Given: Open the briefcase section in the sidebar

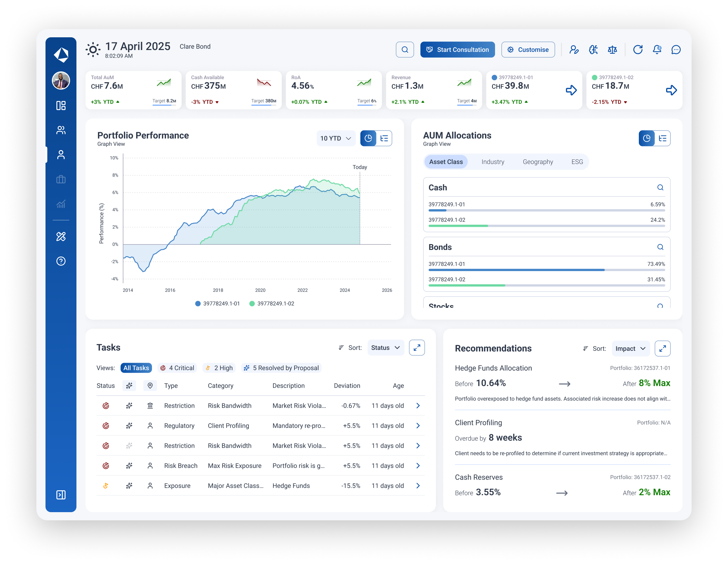Looking at the screenshot, I should [61, 179].
